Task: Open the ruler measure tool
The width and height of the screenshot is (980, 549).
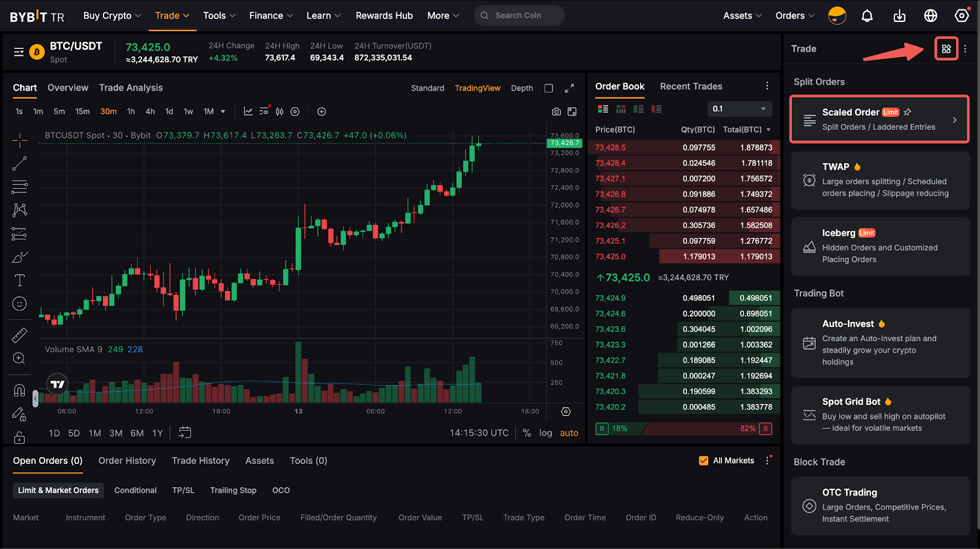Action: pos(20,335)
